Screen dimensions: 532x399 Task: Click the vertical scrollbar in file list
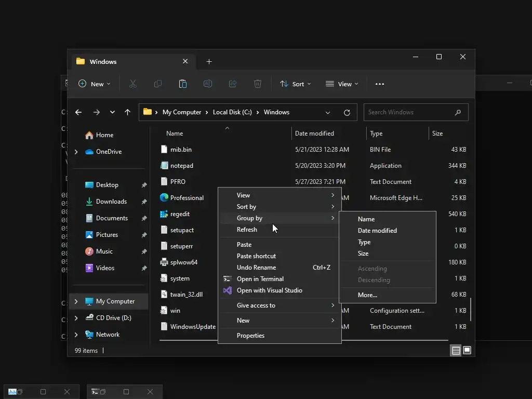471,309
